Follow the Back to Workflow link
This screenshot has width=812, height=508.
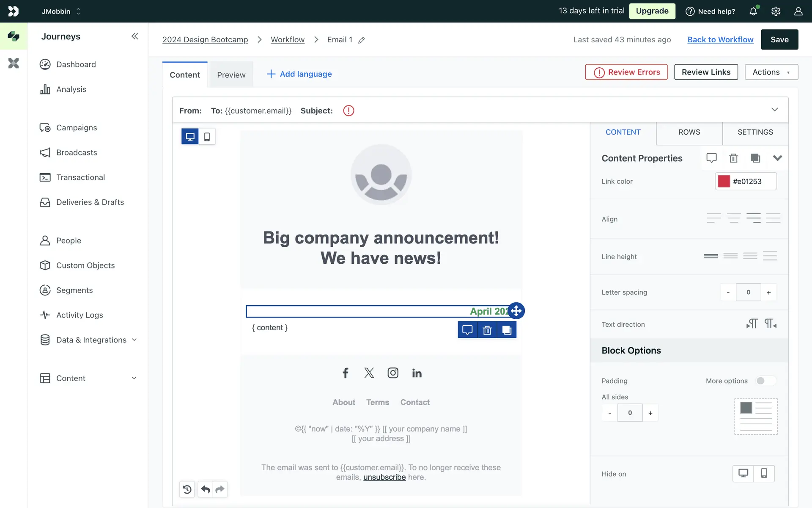pos(720,39)
